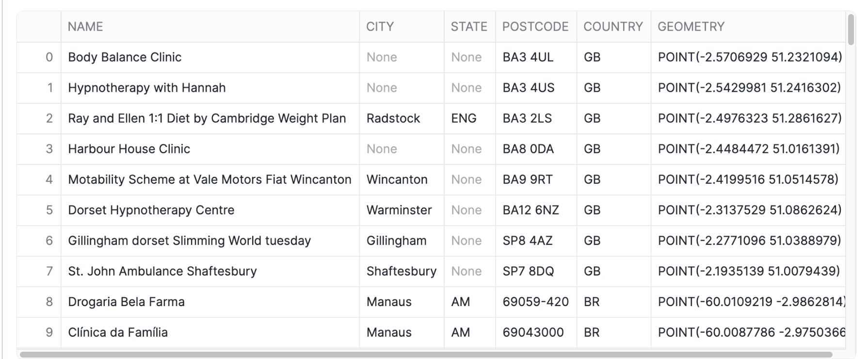Select the Body Balance Clinic cell

pos(125,57)
